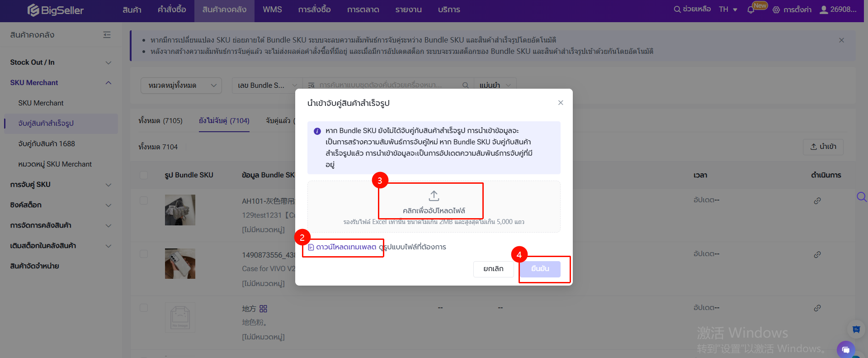Screen dimensions: 868x358
Task: Open หมวดหมู่ทั้งหมด category dropdown
Action: click(x=181, y=86)
